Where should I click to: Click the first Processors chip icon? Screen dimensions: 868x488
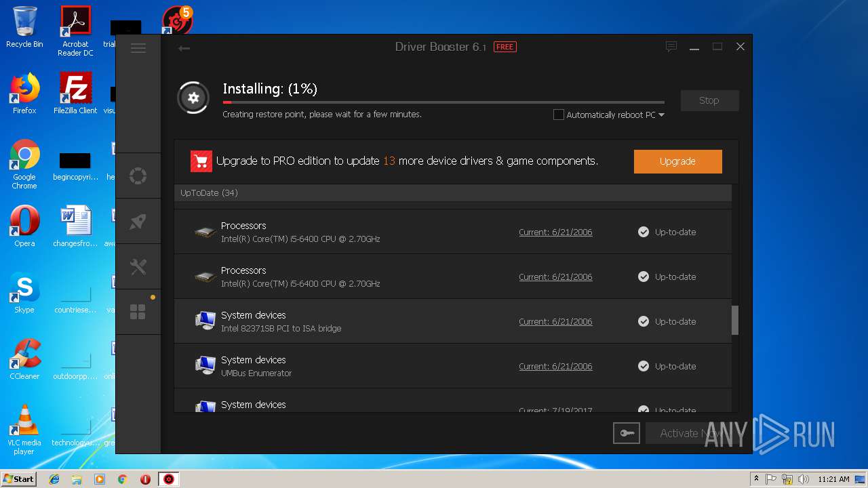point(205,232)
